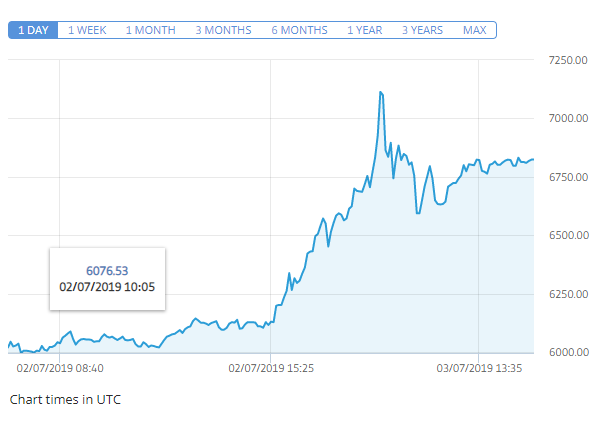
Task: Switch chart to 1 YEAR range
Action: [364, 30]
